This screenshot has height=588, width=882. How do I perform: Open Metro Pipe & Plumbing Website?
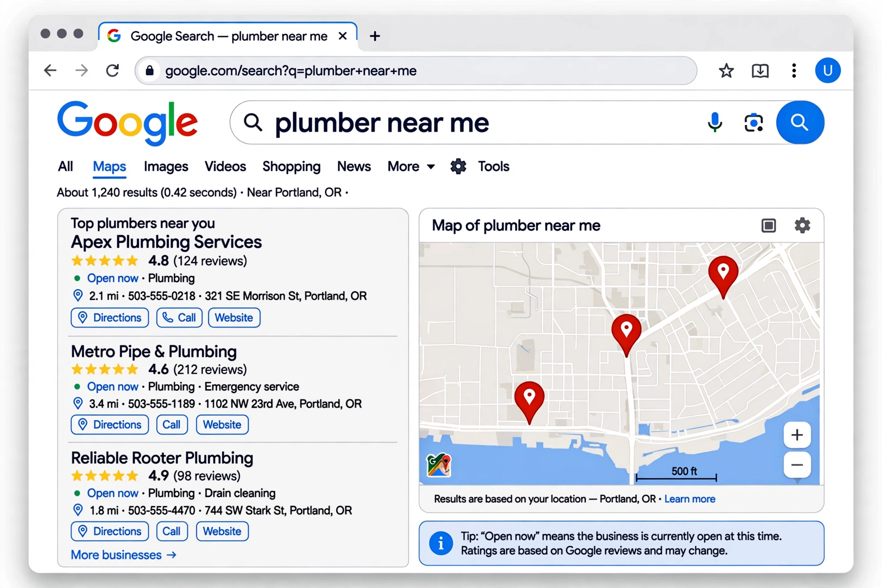(222, 424)
